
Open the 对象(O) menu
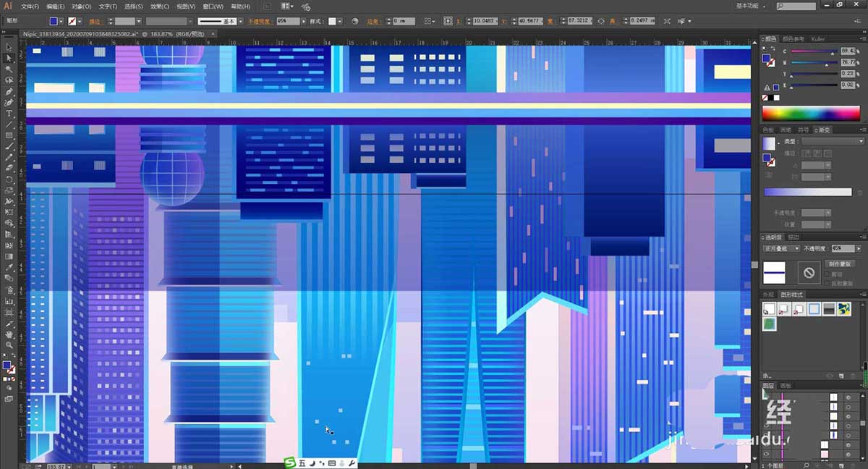(81, 7)
